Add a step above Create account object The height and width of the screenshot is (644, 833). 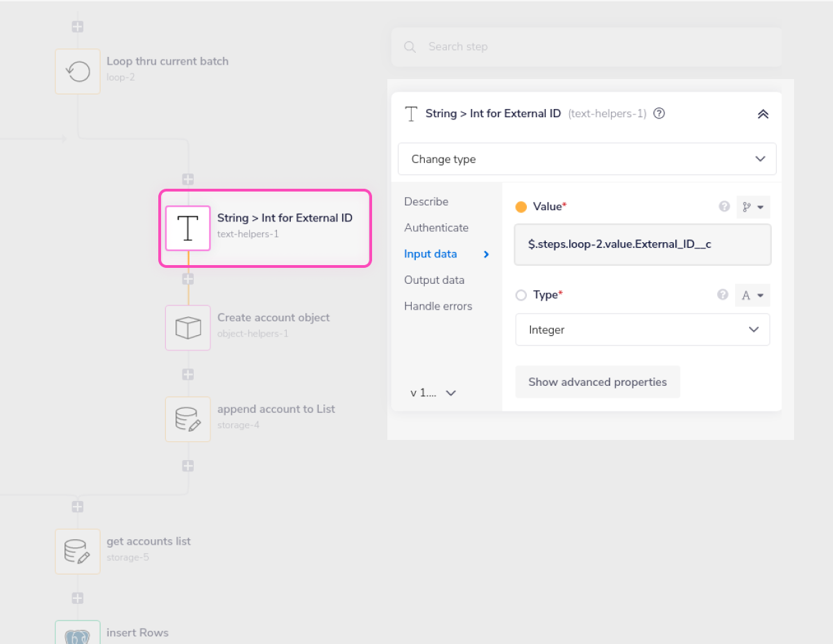click(188, 279)
